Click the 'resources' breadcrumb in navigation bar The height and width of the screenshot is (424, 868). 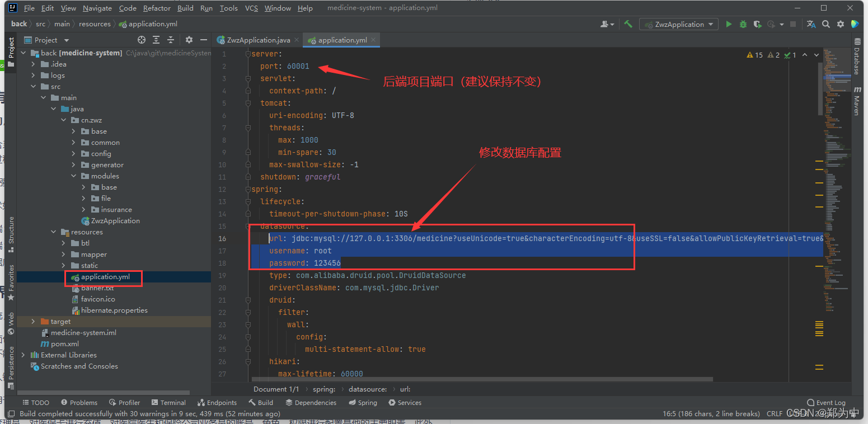95,24
